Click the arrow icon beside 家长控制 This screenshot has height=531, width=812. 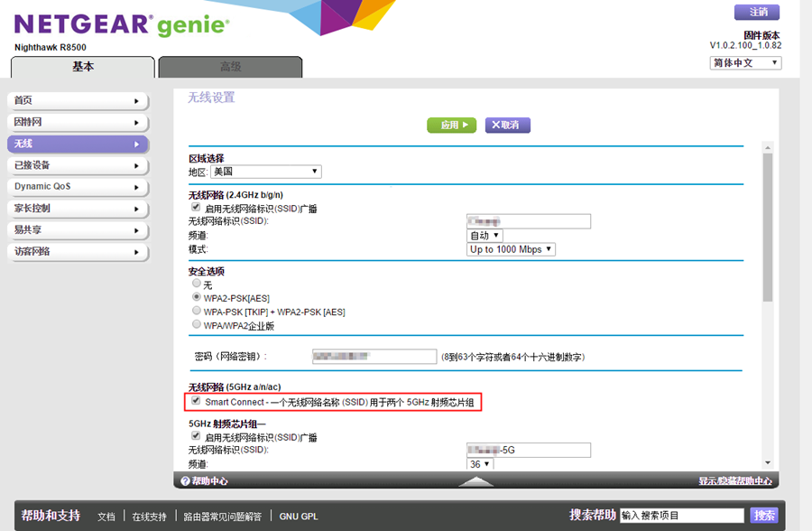(136, 209)
